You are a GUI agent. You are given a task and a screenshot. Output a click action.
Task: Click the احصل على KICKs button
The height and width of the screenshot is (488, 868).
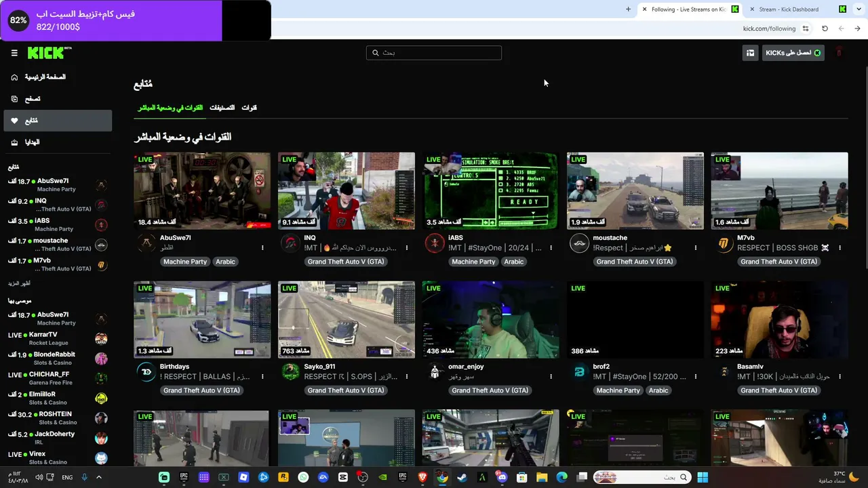[793, 53]
